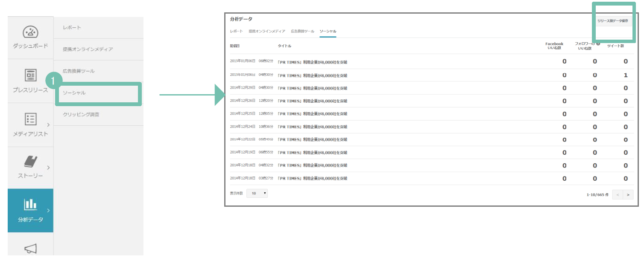Screen dimensions: 644x266
Task: Go to the next results page
Action: [x=628, y=194]
